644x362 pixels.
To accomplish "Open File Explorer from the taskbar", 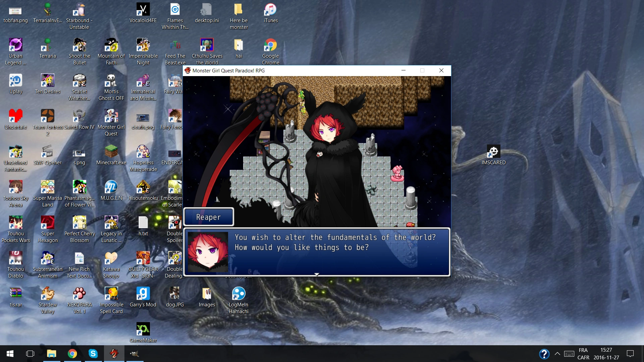I will point(51,354).
